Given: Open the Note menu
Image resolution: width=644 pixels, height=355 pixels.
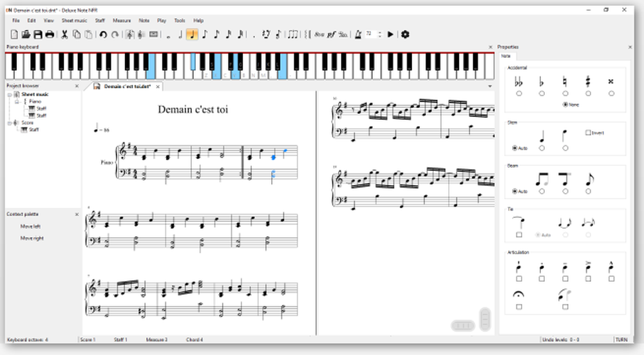Looking at the screenshot, I should point(144,21).
